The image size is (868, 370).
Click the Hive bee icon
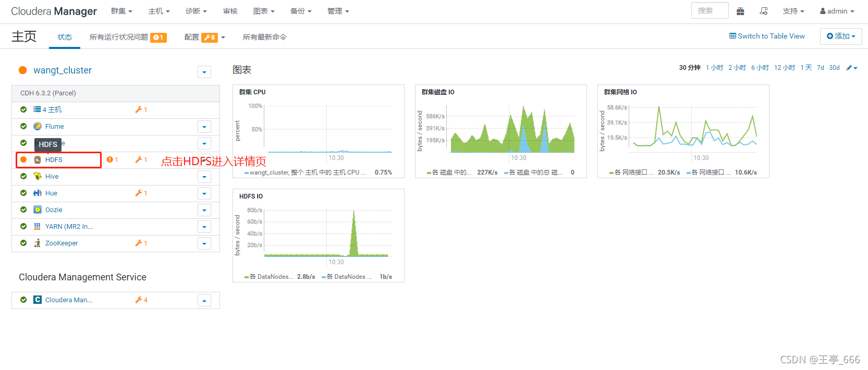pos(38,176)
